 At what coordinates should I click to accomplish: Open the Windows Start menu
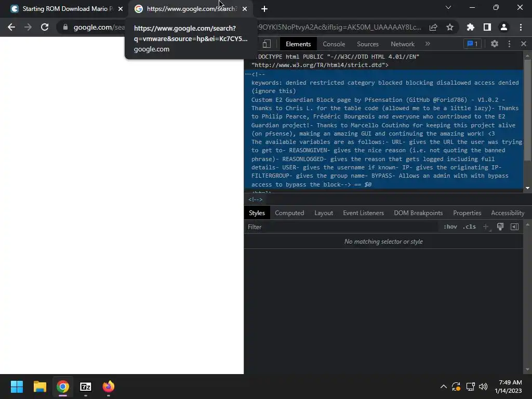tap(17, 387)
